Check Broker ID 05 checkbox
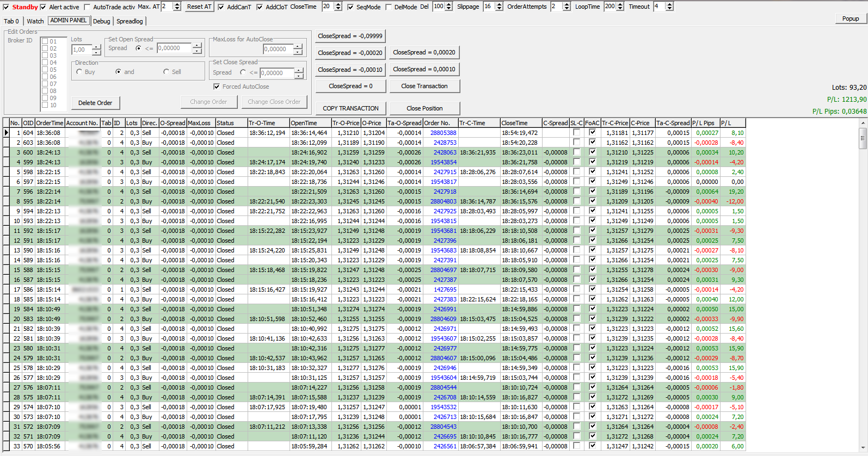868x456 pixels. pos(45,70)
